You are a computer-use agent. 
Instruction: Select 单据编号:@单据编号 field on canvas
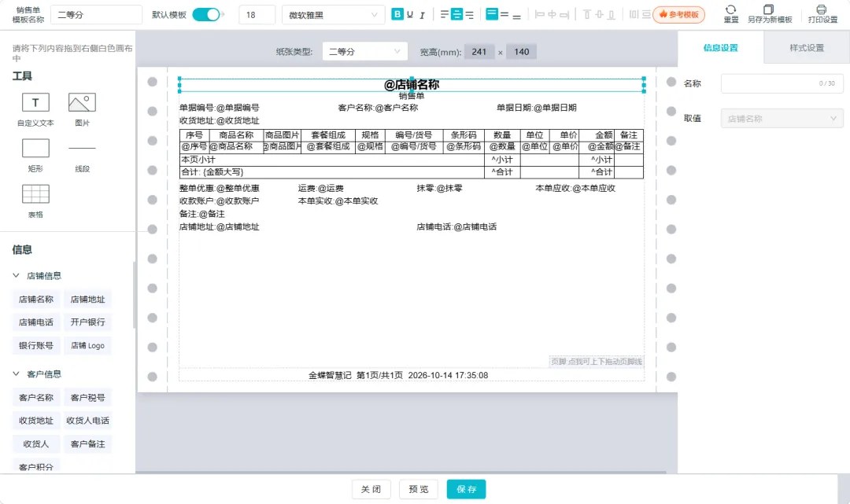tap(220, 107)
